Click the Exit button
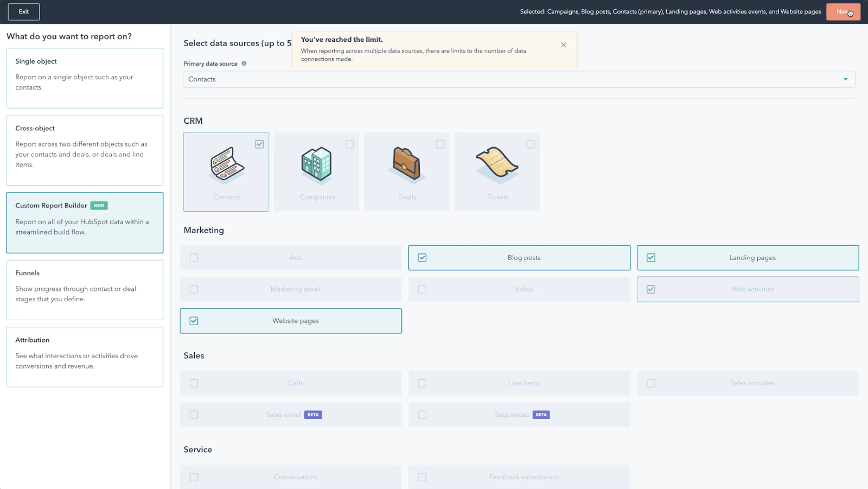Viewport: 868px width, 489px height. [24, 11]
